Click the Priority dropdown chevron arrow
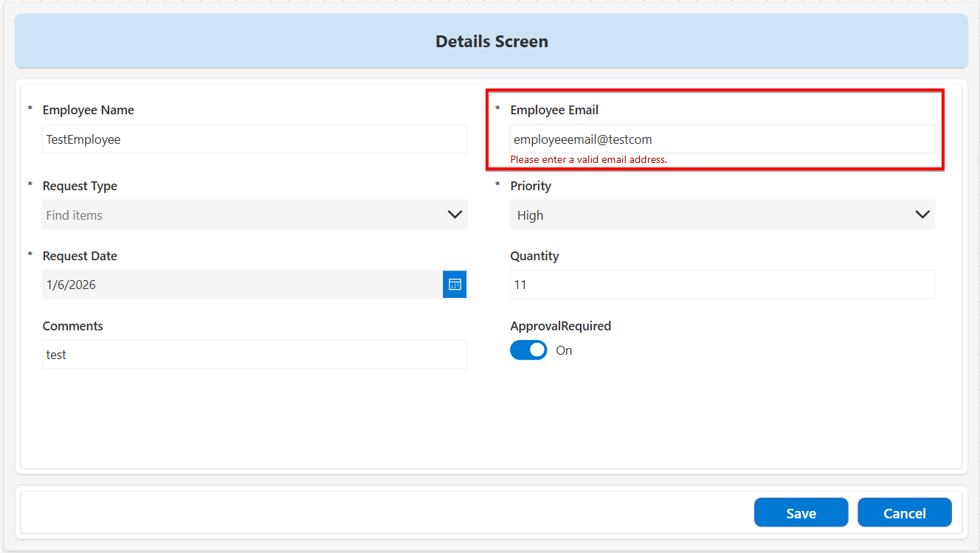This screenshot has height=553, width=980. click(x=922, y=215)
